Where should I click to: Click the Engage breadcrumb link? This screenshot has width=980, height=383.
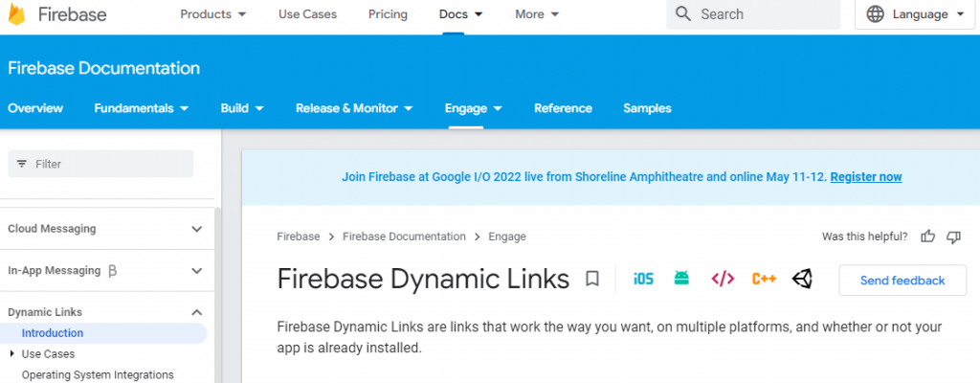[507, 237]
